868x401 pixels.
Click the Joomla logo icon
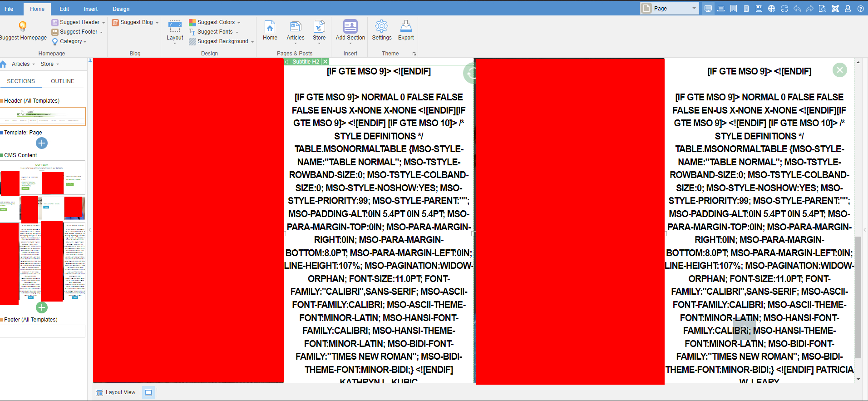point(835,9)
